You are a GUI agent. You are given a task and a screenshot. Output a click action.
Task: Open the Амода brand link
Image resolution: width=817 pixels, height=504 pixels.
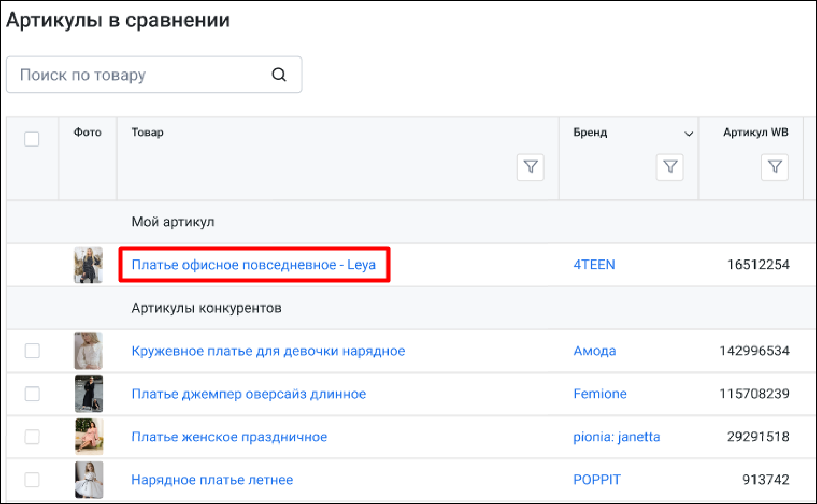(594, 351)
